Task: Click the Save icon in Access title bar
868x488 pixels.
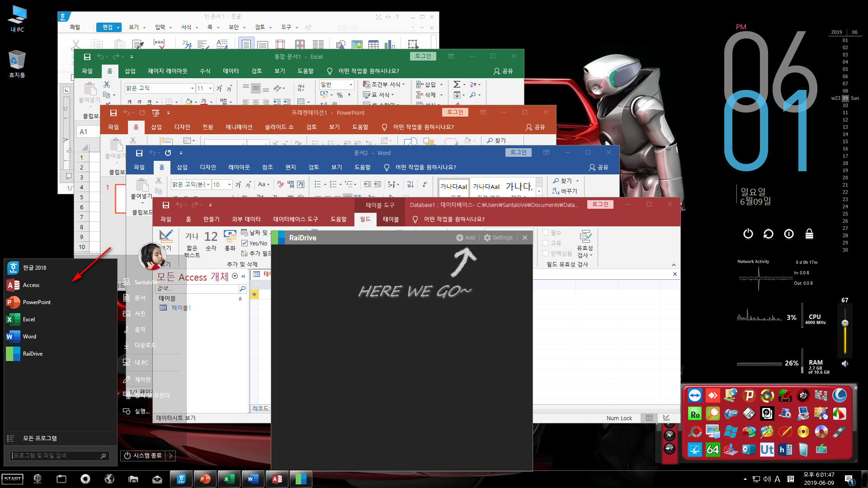Action: pyautogui.click(x=166, y=205)
